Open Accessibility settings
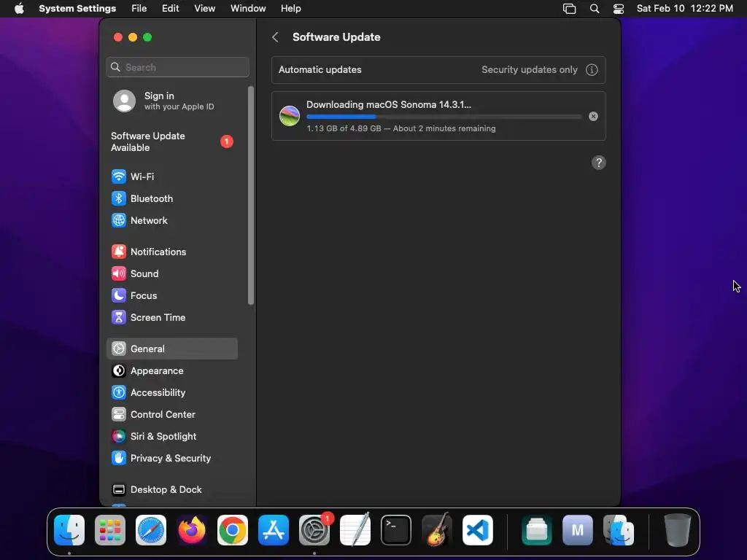 point(172,393)
